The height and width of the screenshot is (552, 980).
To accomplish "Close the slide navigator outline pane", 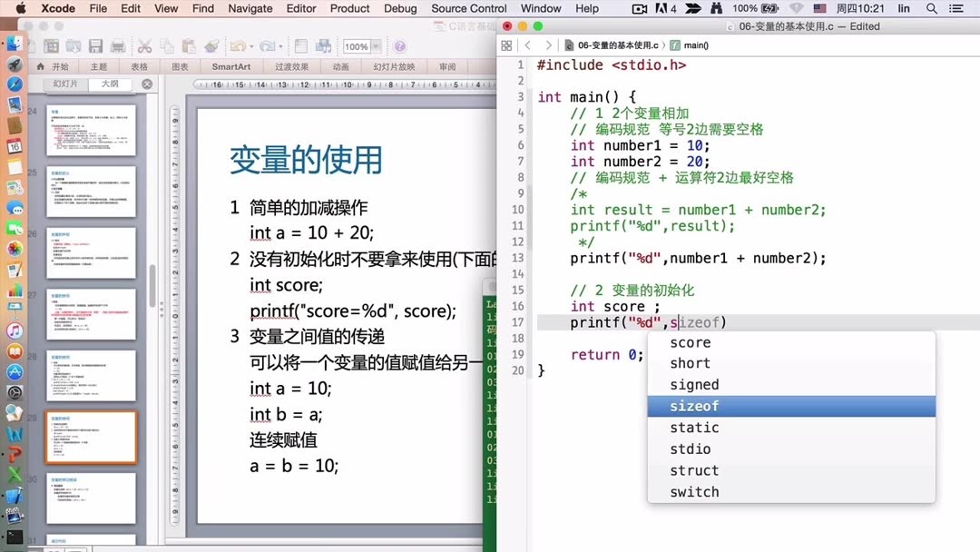I will click(146, 83).
